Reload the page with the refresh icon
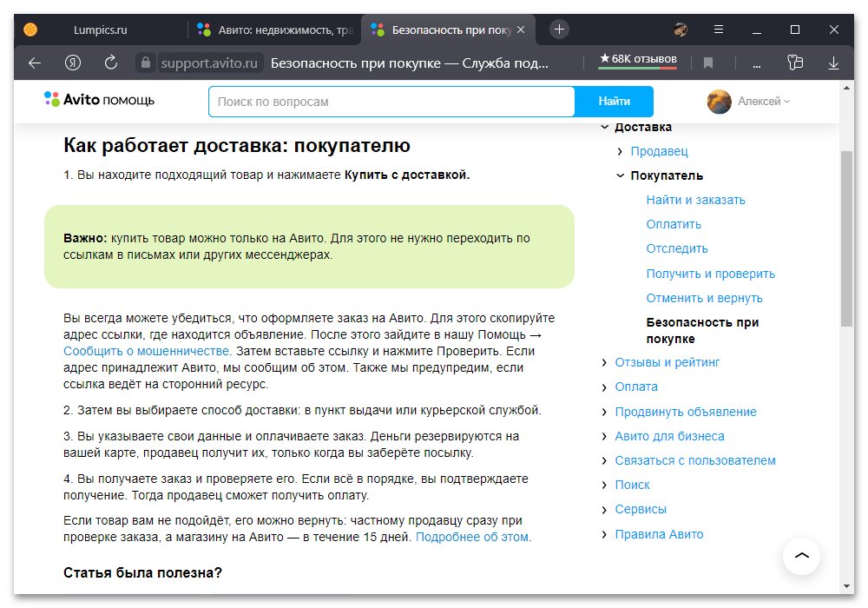868x608 pixels. click(111, 63)
